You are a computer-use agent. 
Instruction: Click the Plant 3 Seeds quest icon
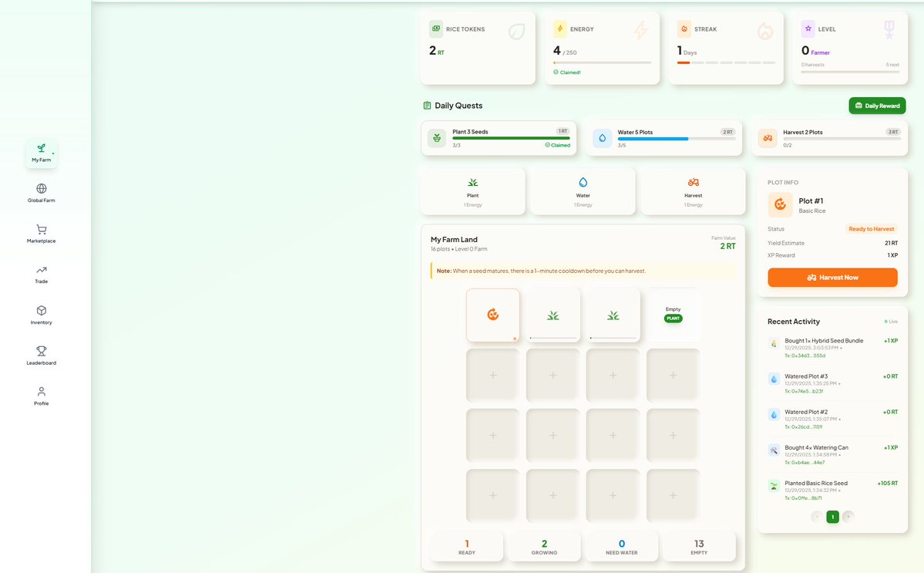click(x=437, y=138)
